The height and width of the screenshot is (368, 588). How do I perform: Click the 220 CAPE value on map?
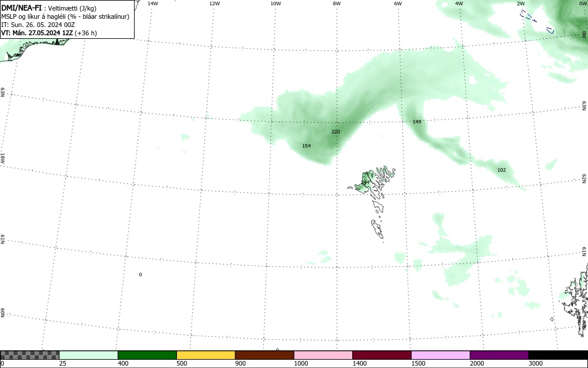336,132
